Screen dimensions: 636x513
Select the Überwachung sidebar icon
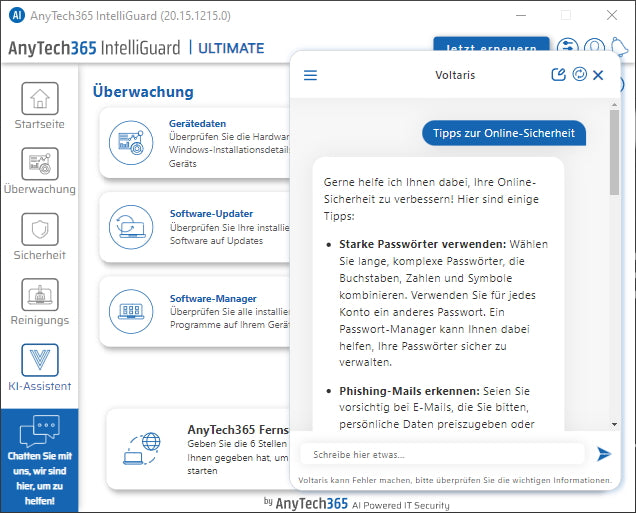[39, 164]
